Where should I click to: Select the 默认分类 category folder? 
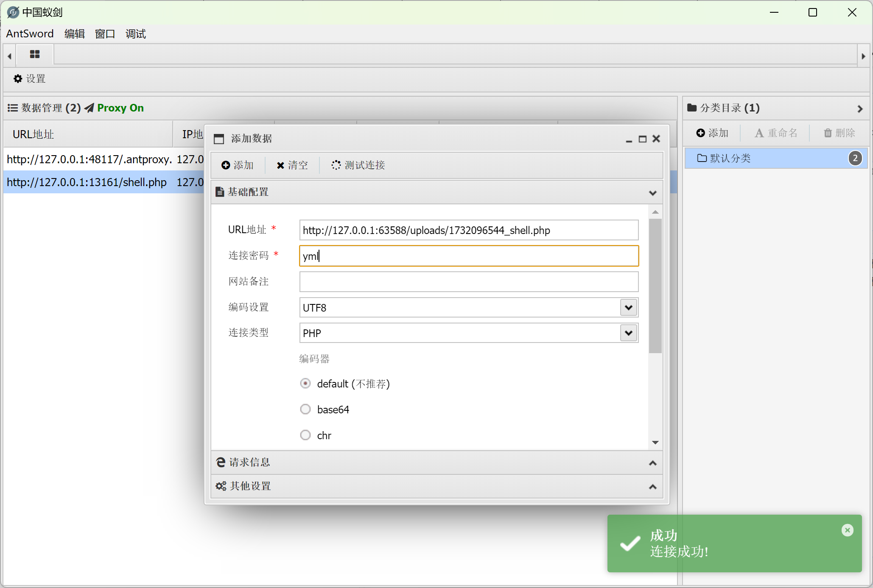click(x=730, y=159)
